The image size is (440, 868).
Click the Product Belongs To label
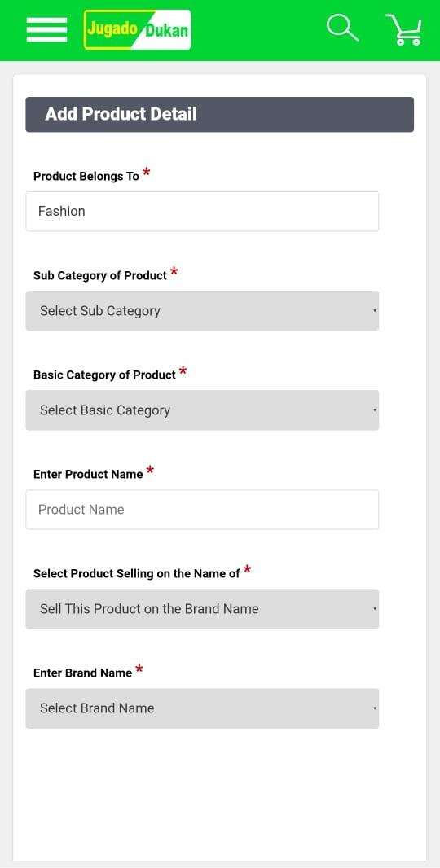click(86, 177)
